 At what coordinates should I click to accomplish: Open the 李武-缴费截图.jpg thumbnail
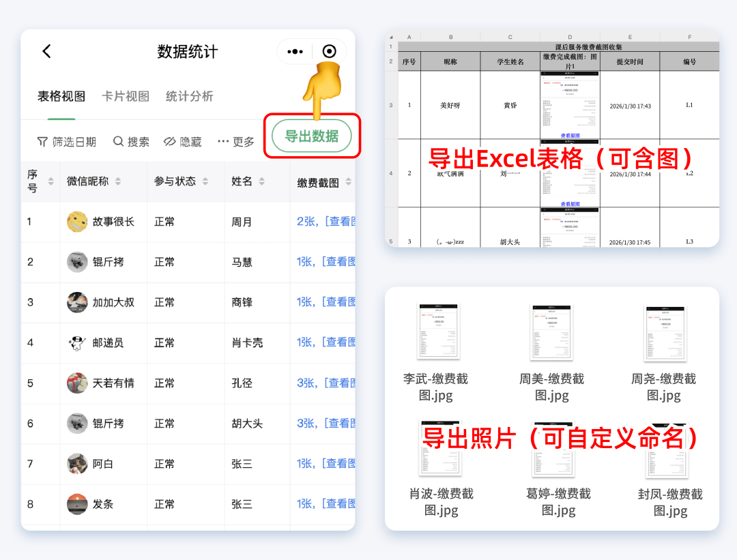point(438,332)
